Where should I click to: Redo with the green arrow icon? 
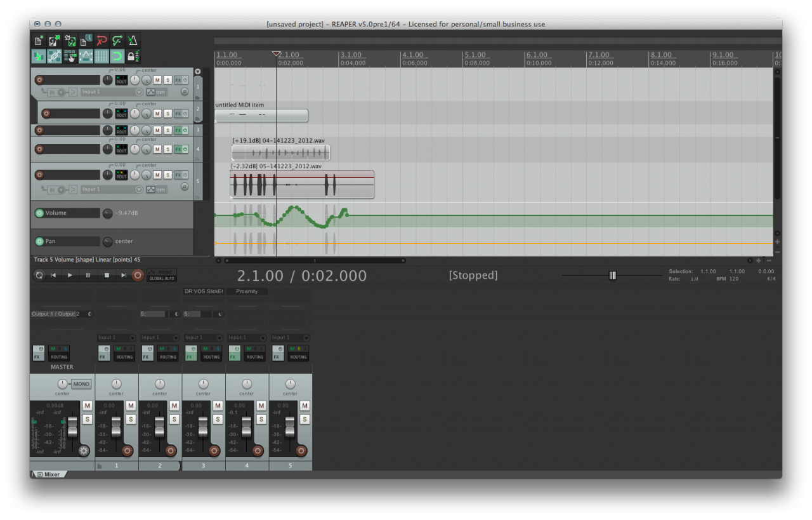coord(117,41)
